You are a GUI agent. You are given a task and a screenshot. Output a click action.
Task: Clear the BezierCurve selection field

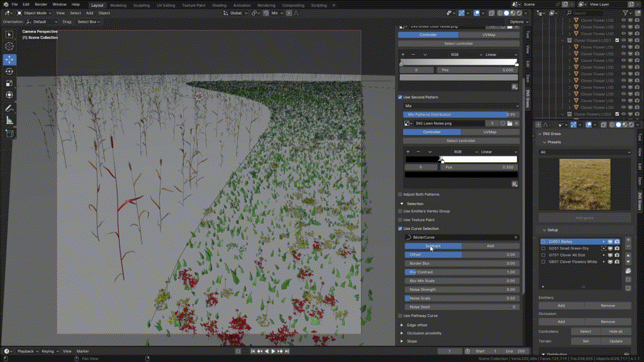click(516, 237)
